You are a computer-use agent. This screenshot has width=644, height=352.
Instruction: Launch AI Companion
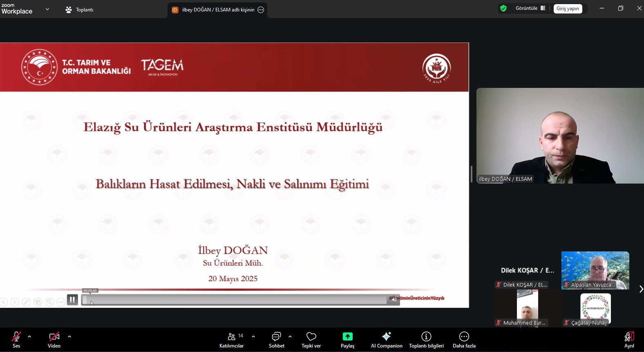pos(386,340)
